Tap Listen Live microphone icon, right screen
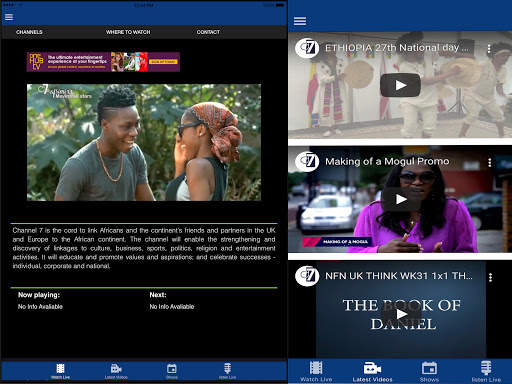This screenshot has width=512, height=384. [486, 368]
